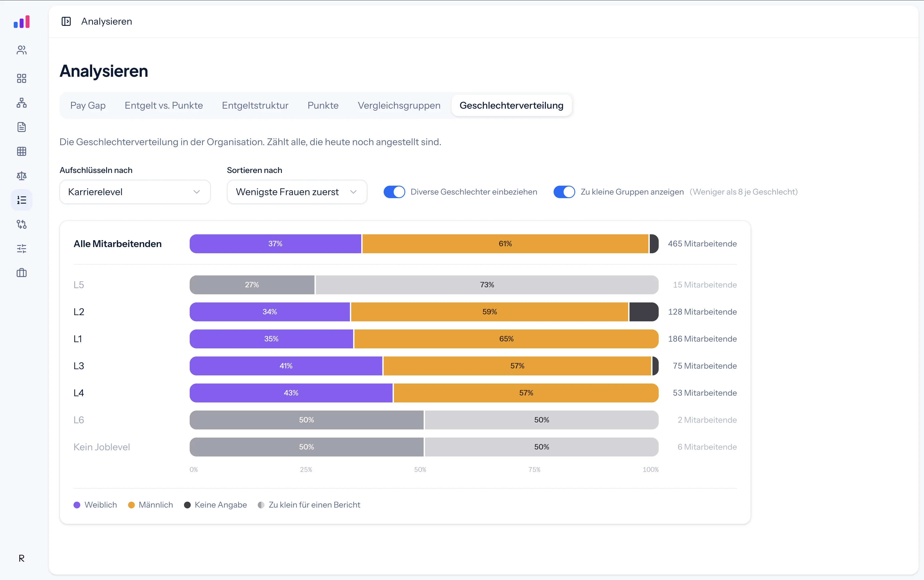Click the 50% left grey bar in L6 row
Viewport: 924px width, 580px height.
[x=306, y=420]
